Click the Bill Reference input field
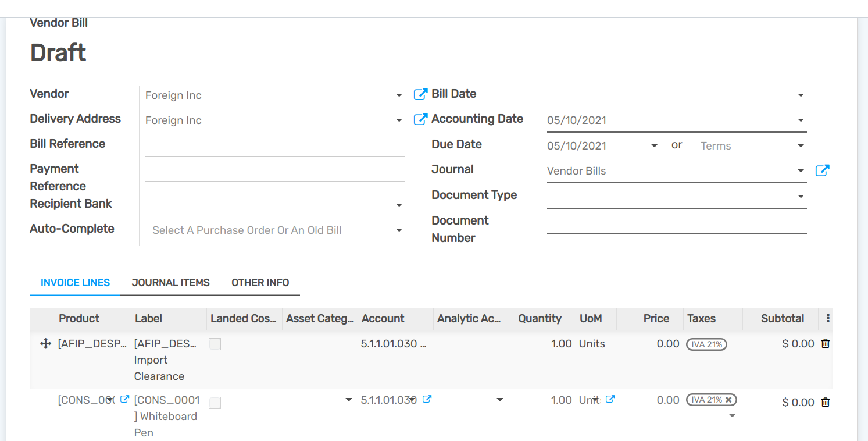This screenshot has height=441, width=868. [274, 145]
